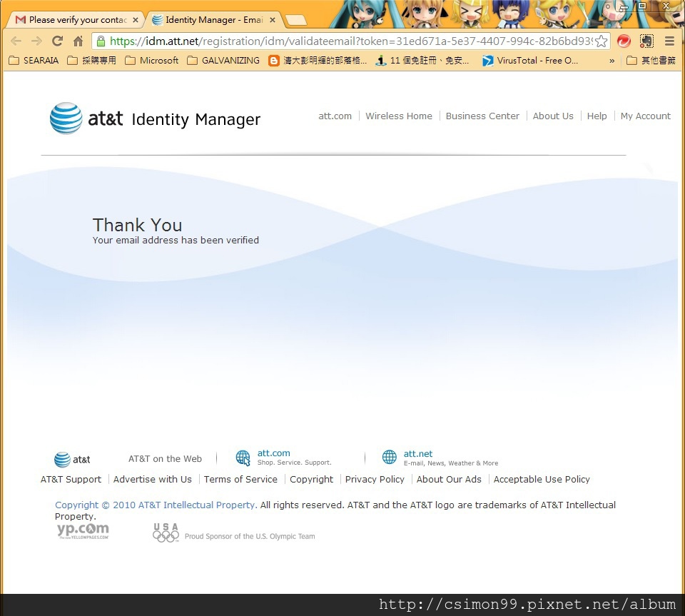
Task: Click the browser forward arrow
Action: tap(36, 41)
